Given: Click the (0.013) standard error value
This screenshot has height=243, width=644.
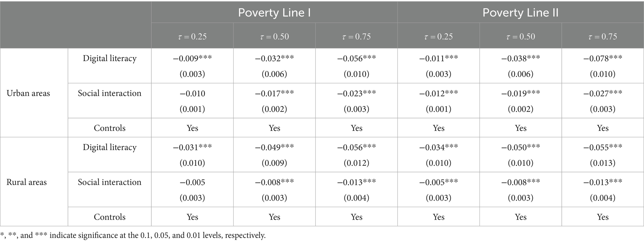Looking at the screenshot, I should click(603, 163).
